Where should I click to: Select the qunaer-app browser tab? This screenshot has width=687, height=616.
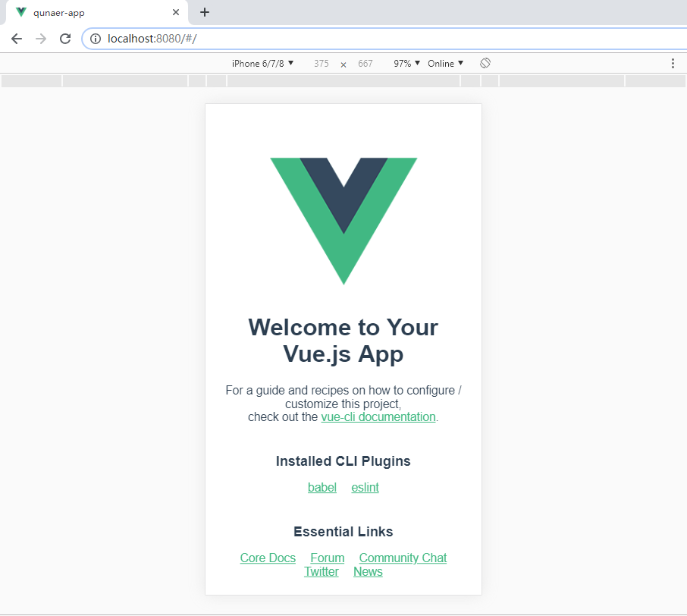pos(97,12)
